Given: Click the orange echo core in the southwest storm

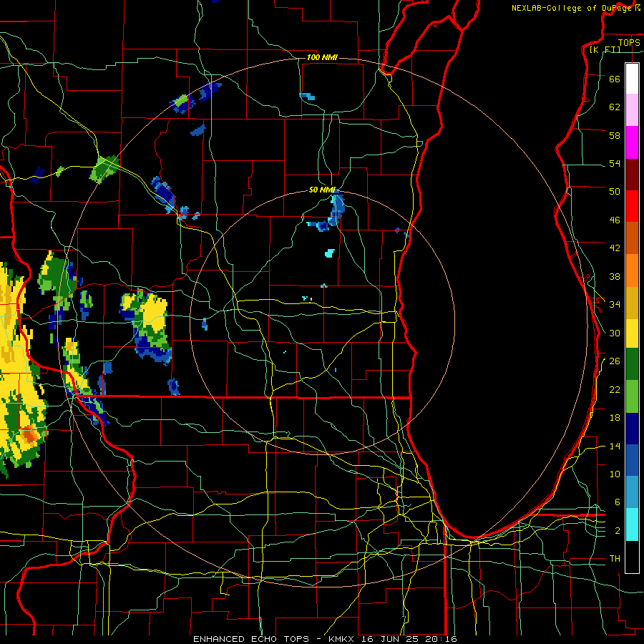Looking at the screenshot, I should tap(29, 436).
